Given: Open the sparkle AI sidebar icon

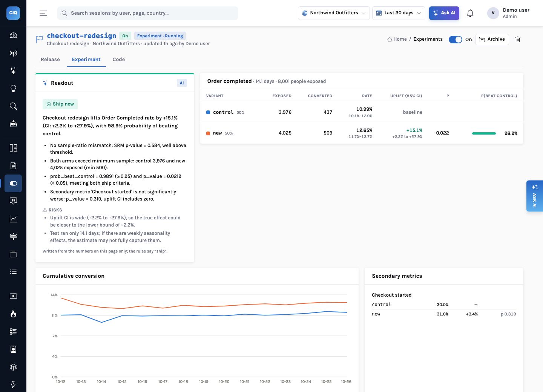Looking at the screenshot, I should coord(13,71).
